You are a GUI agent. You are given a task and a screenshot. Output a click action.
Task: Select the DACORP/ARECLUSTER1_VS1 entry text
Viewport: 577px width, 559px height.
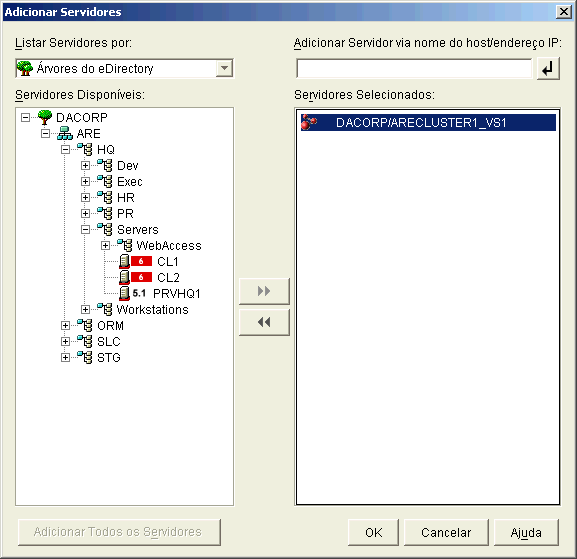[421, 123]
